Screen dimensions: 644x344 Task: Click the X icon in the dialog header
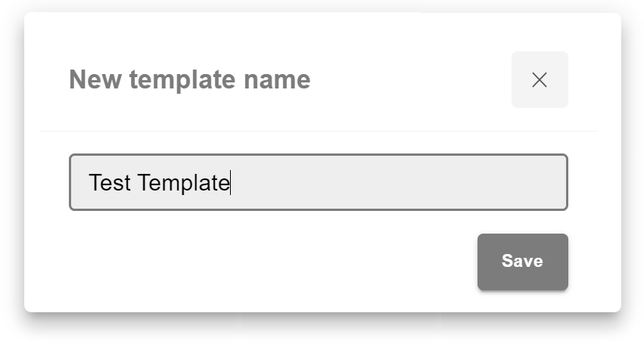coord(540,80)
